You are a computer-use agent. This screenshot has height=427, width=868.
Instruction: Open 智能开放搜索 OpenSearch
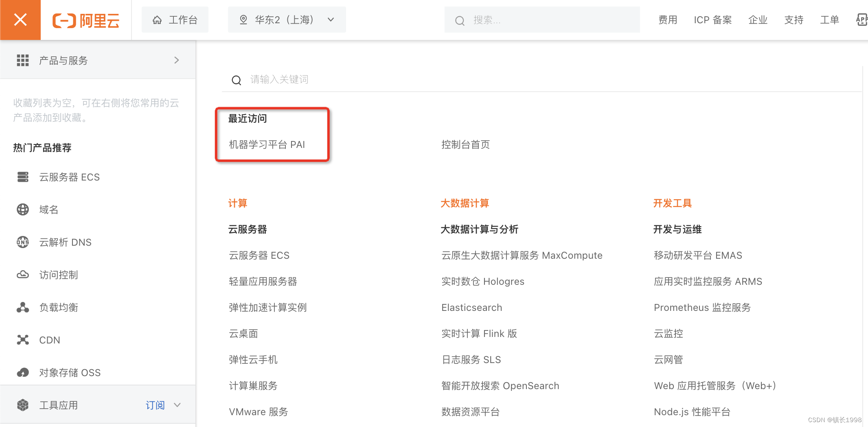pyautogui.click(x=500, y=386)
